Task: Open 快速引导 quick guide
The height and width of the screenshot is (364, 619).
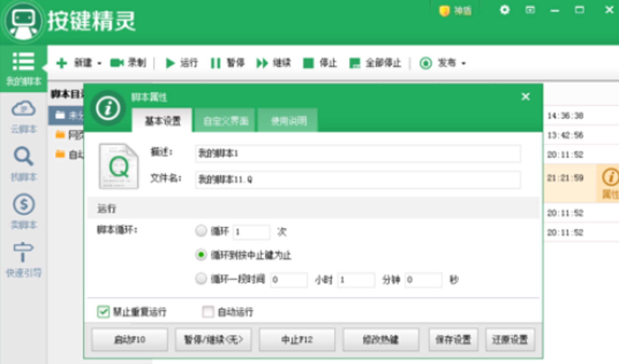Action: tap(24, 260)
